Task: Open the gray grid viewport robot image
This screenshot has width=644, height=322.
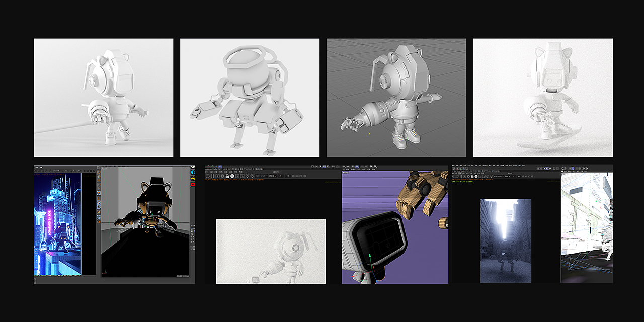Action: (x=396, y=98)
